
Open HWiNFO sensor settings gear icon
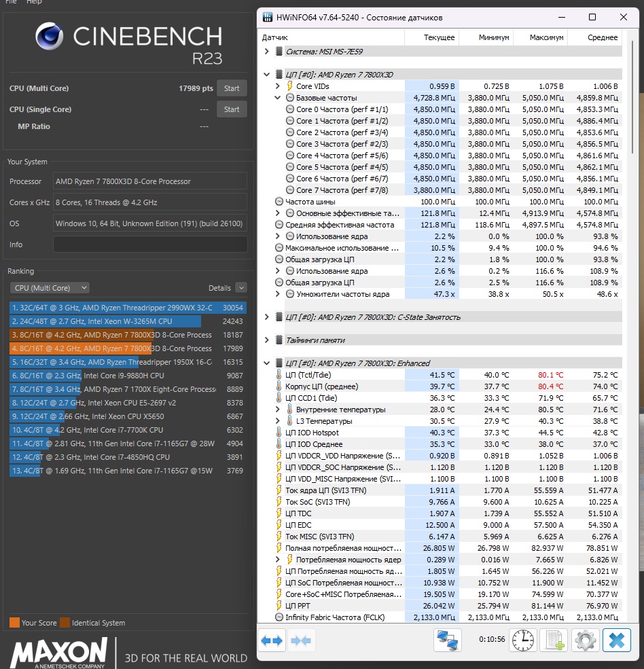click(586, 640)
